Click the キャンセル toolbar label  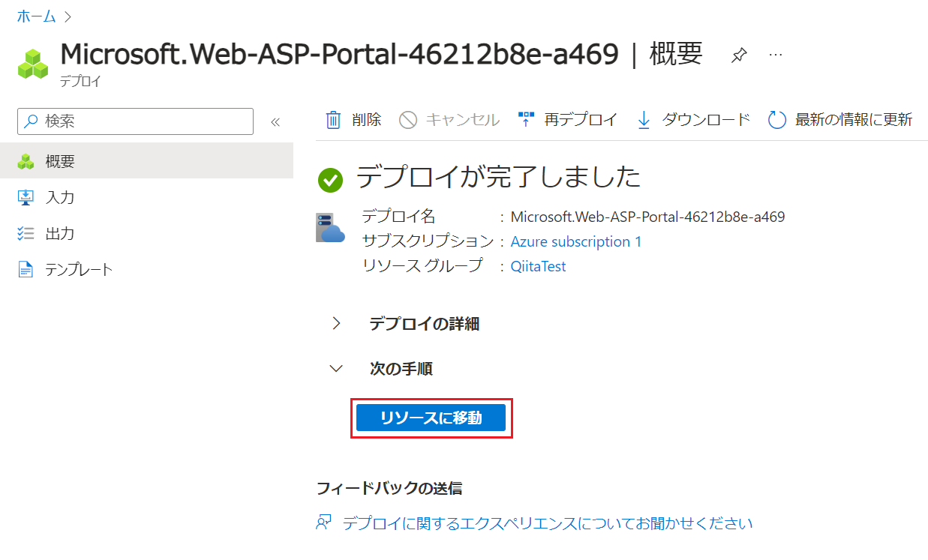click(x=463, y=119)
